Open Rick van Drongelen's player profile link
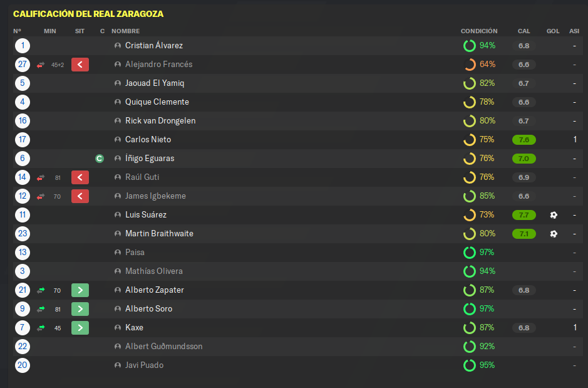The width and height of the screenshot is (588, 388). click(x=160, y=121)
